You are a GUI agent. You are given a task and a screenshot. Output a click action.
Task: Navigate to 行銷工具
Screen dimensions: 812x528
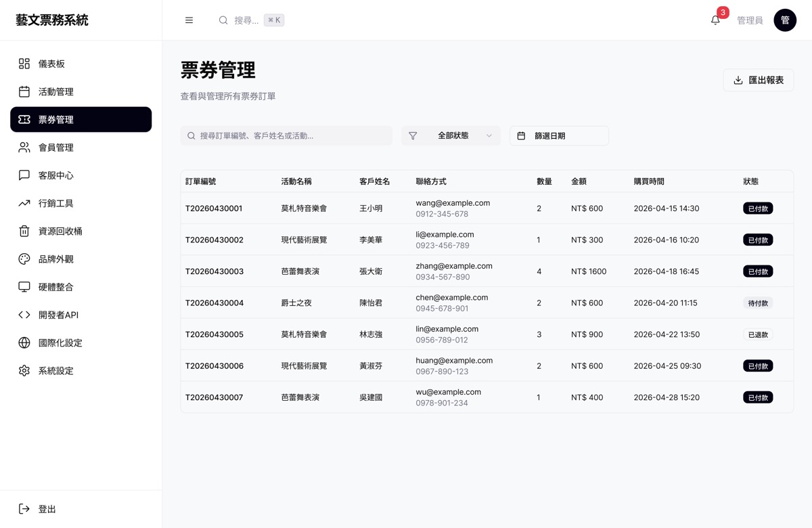(81, 203)
